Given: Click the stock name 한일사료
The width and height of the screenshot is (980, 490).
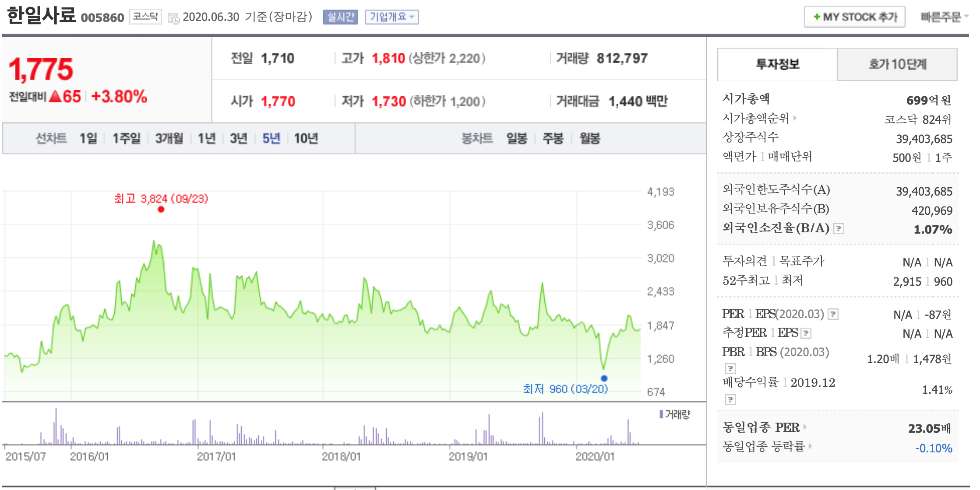Looking at the screenshot, I should point(41,15).
